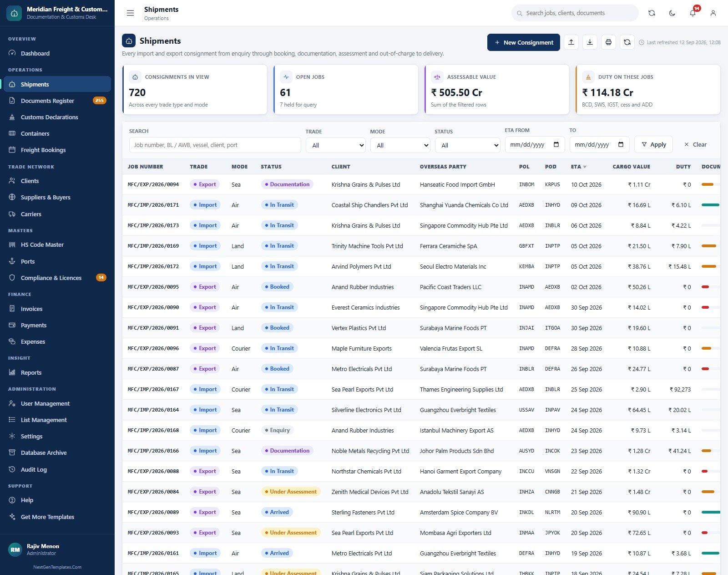Viewport: 728px width, 575px height.
Task: Go to Customs Declarations
Action: tap(57, 117)
